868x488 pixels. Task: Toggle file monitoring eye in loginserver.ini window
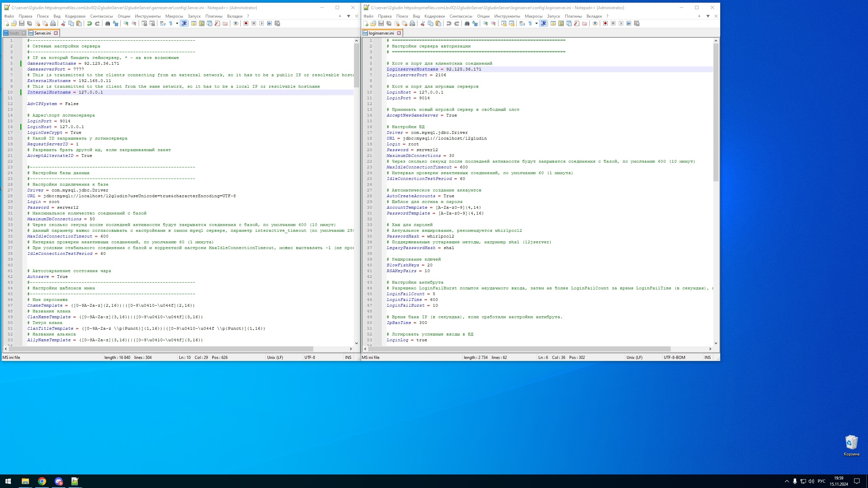595,23
